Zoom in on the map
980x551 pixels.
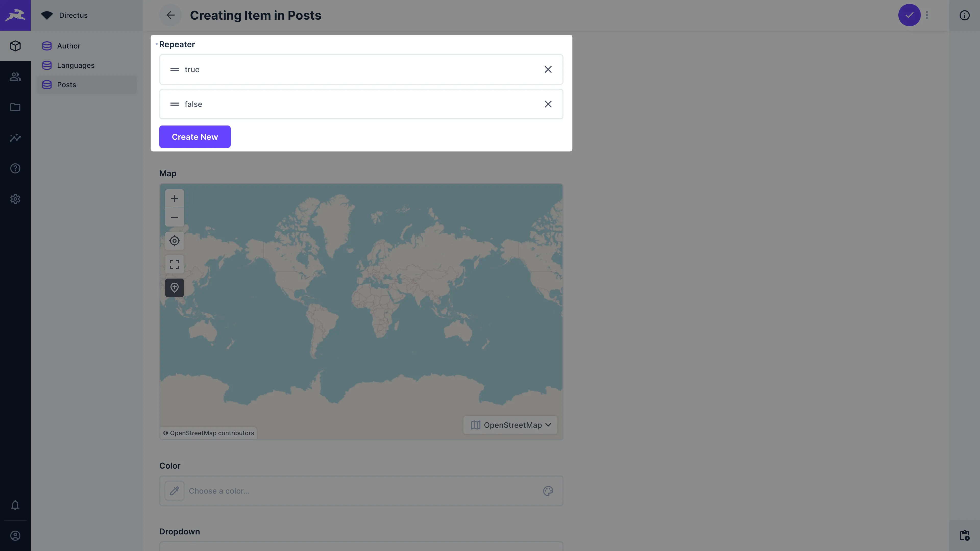tap(174, 198)
